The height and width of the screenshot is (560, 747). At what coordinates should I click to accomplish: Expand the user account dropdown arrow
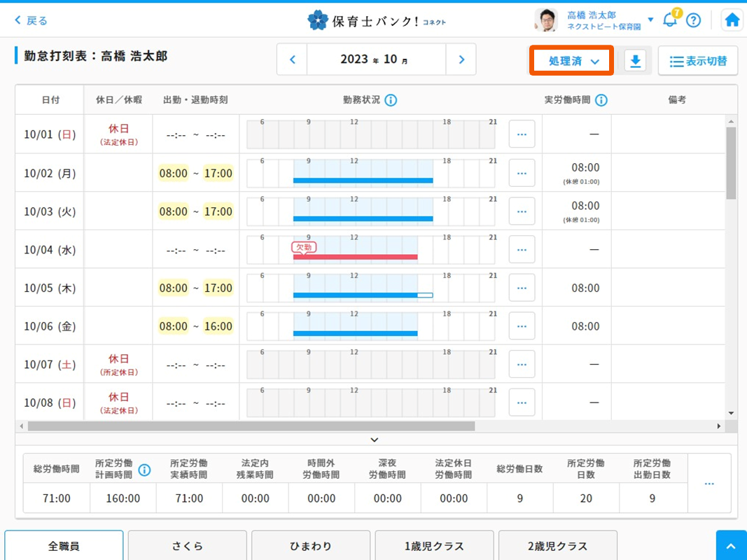(650, 20)
